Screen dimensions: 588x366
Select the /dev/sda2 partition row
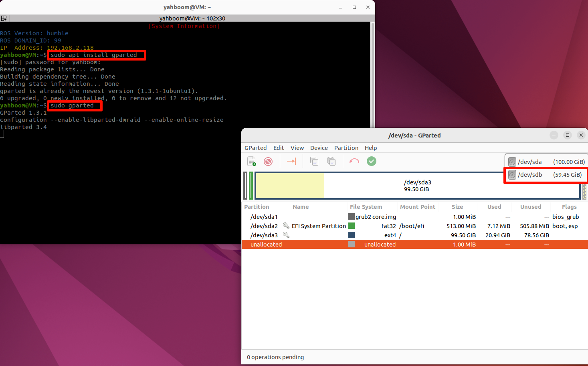click(415, 226)
